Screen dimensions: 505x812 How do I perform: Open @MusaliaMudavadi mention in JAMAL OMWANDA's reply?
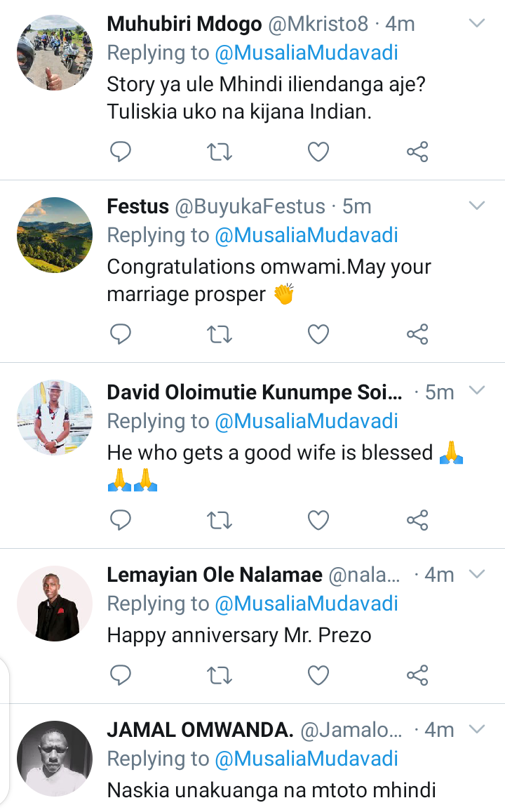pos(307,759)
